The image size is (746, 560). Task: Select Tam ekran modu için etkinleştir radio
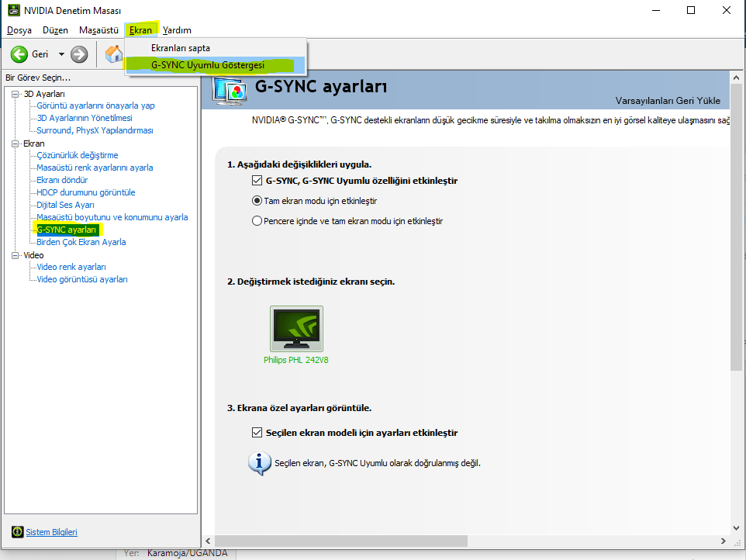(x=257, y=201)
